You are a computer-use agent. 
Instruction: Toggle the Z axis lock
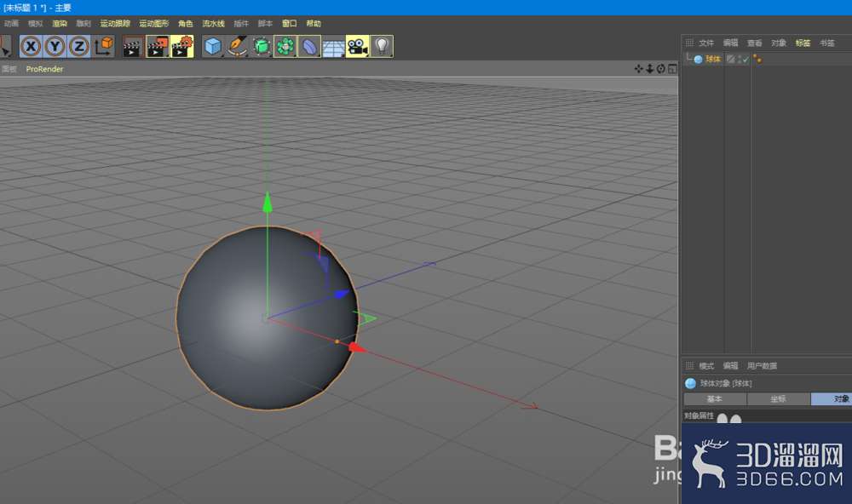coord(78,47)
